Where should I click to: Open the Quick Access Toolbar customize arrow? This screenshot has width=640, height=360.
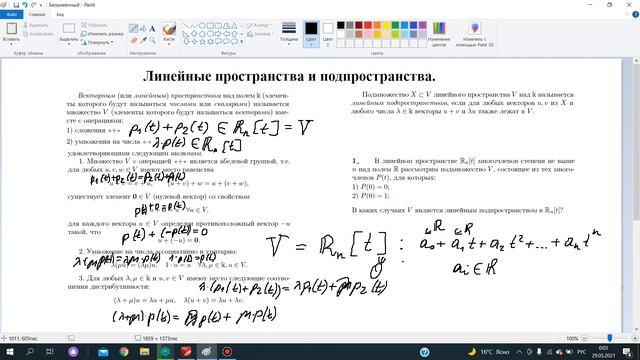pos(41,5)
